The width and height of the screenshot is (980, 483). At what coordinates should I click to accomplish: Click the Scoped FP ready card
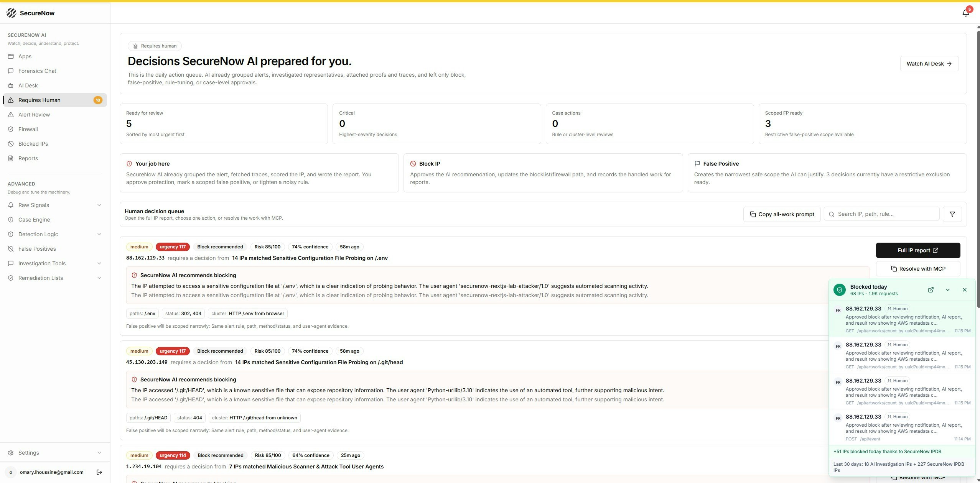point(862,124)
